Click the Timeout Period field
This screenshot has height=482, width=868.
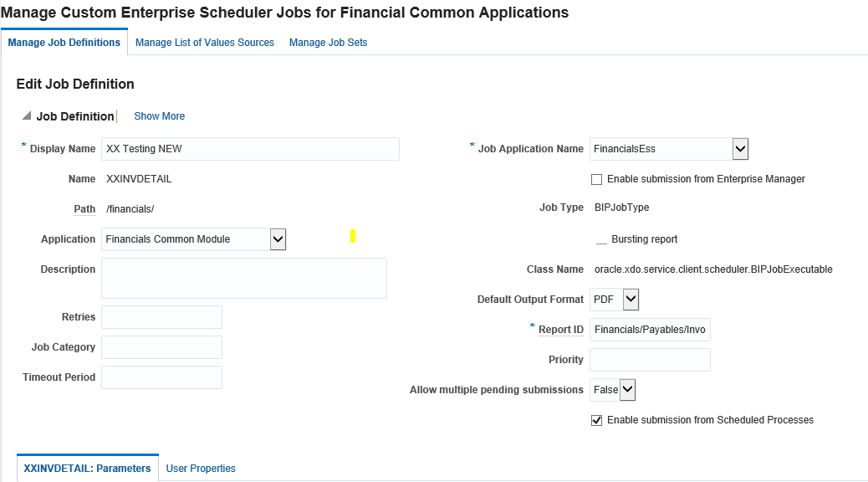(161, 377)
